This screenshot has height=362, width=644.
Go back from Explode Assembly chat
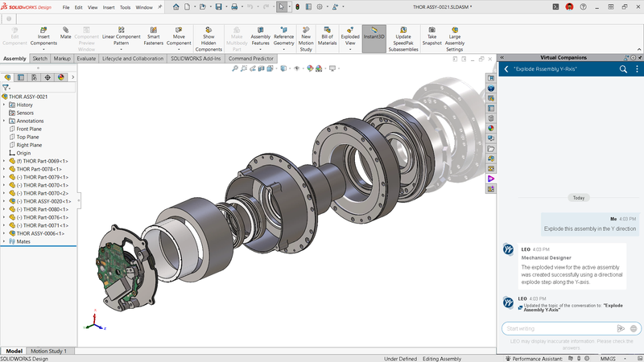tap(506, 69)
